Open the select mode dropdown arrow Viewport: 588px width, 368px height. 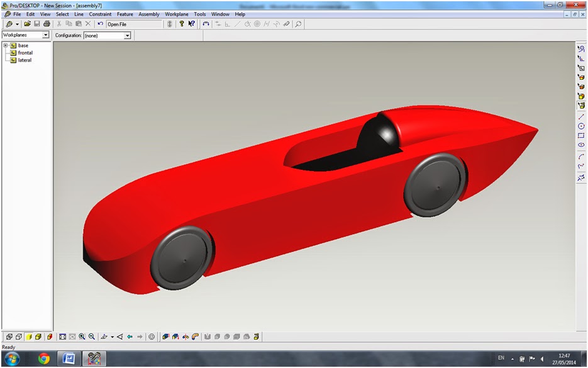[18, 23]
